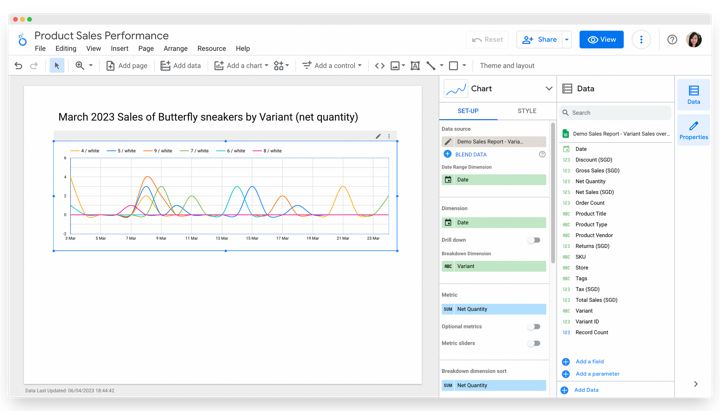
Task: Click the Reset button
Action: click(x=488, y=39)
